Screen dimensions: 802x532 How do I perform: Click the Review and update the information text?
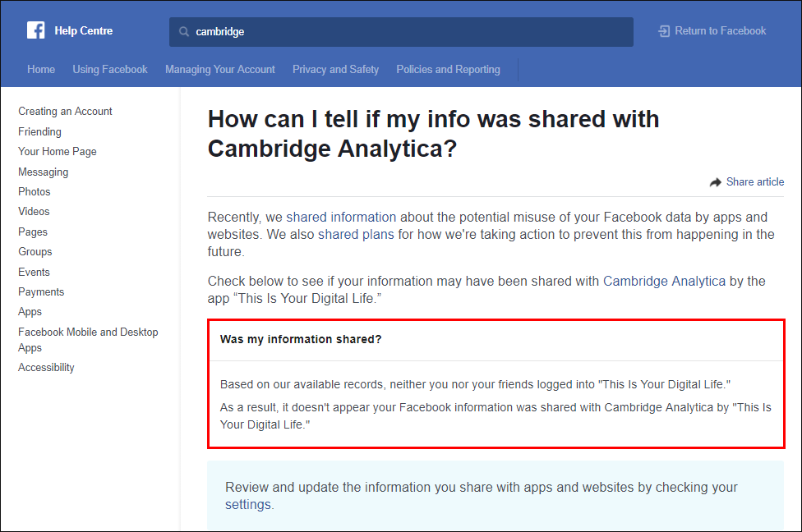[x=482, y=496]
